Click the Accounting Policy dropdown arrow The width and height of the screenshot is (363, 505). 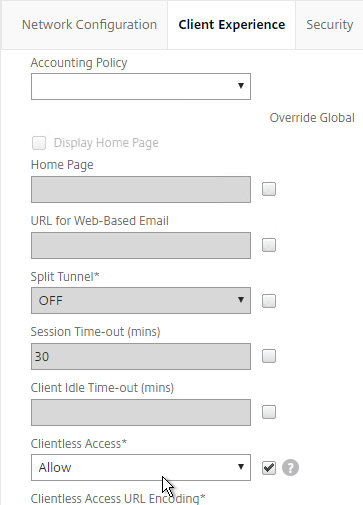(241, 86)
